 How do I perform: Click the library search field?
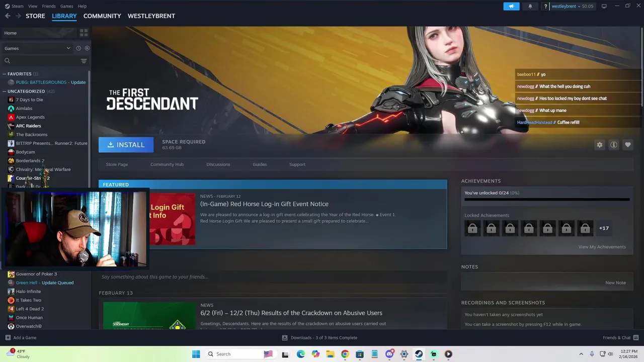pos(40,61)
